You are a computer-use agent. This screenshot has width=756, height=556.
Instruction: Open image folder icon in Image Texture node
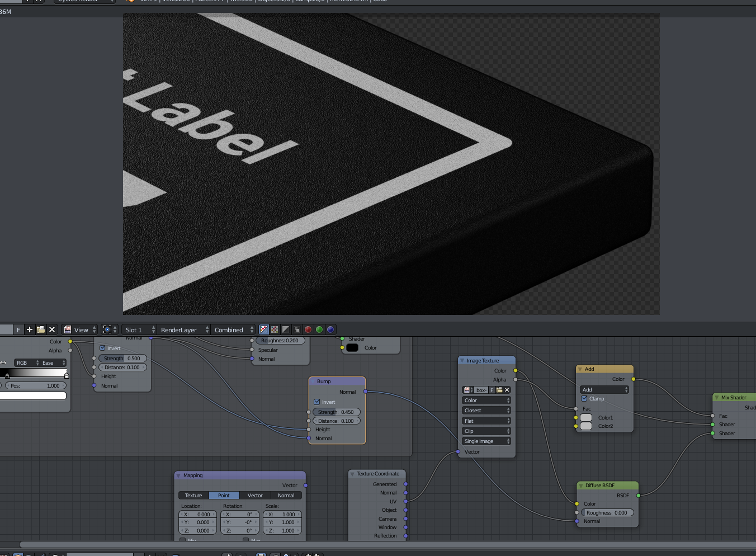point(499,390)
